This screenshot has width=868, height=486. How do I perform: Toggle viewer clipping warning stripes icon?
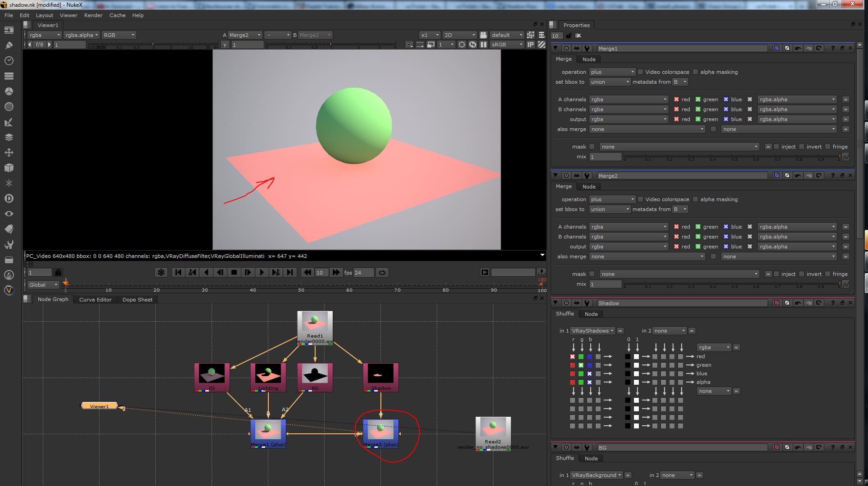(542, 45)
